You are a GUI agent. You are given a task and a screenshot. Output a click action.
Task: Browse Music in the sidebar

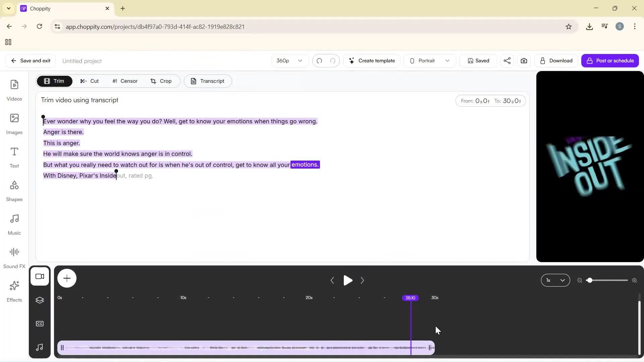14,223
